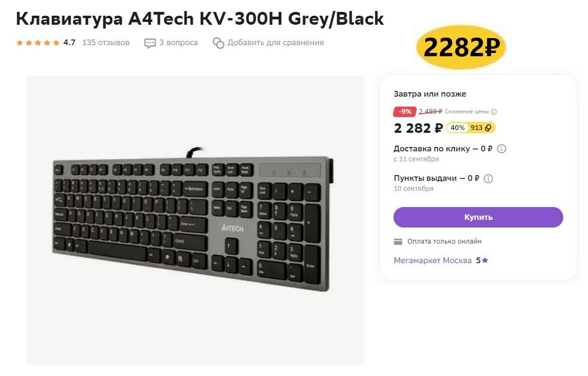This screenshot has width=588, height=376.
Task: Click the yellow 2282₽ price sticker
Action: click(x=461, y=47)
